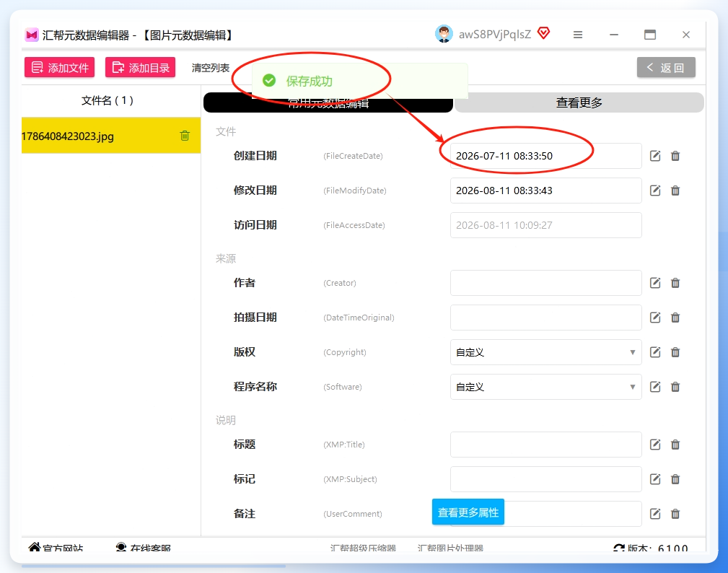Close the application window

point(685,35)
